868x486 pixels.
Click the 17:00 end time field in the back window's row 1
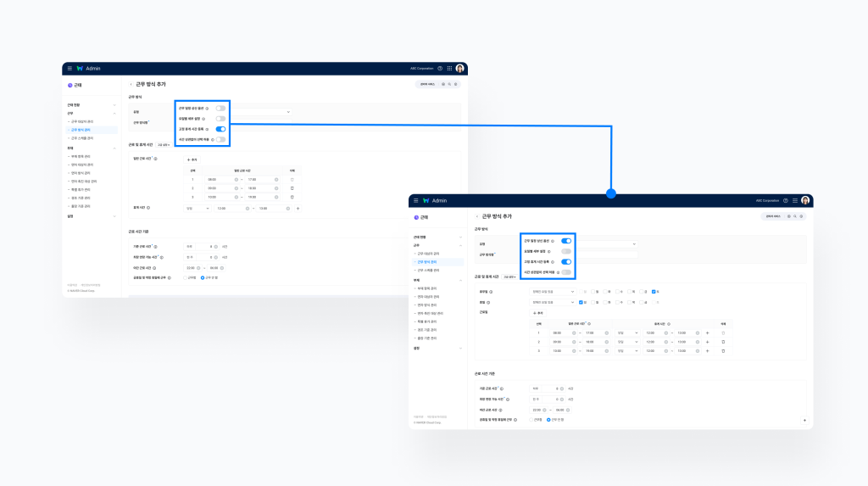258,179
